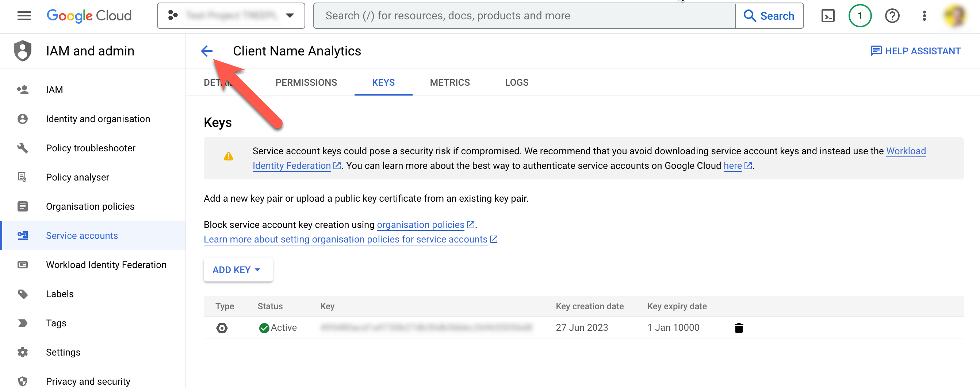Expand the ADD KEY dropdown
The width and height of the screenshot is (980, 388).
click(238, 270)
